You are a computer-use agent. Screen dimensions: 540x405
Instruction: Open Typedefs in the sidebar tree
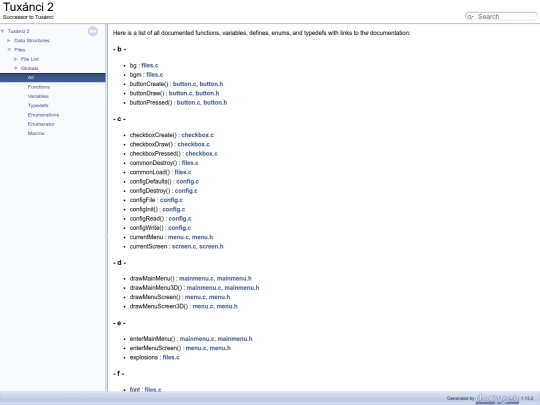click(38, 105)
